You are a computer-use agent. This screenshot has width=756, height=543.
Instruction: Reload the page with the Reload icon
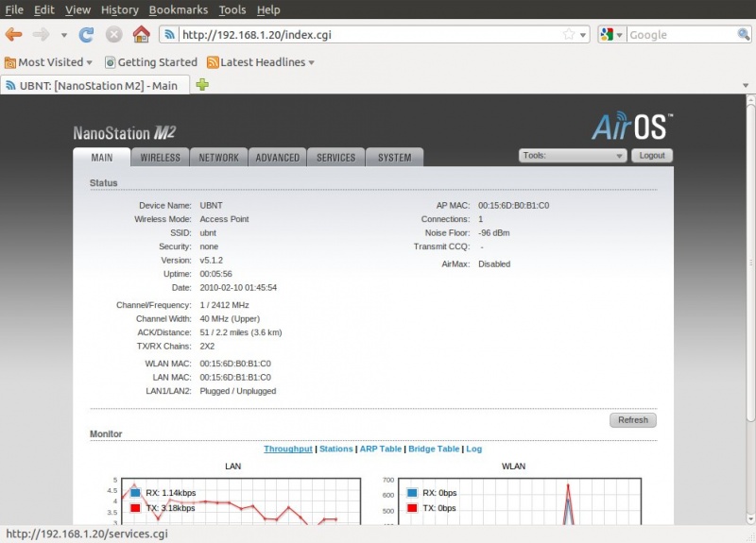87,35
